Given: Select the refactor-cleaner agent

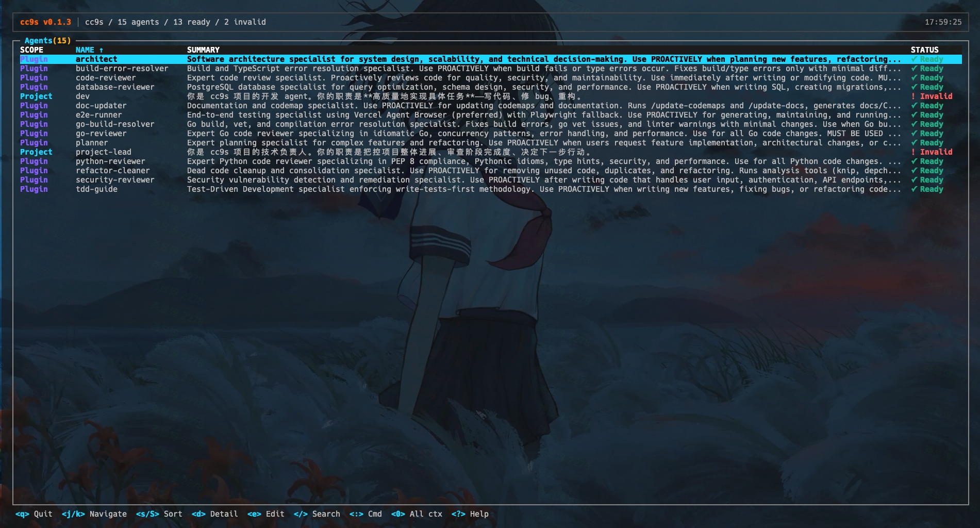Looking at the screenshot, I should tap(490, 171).
